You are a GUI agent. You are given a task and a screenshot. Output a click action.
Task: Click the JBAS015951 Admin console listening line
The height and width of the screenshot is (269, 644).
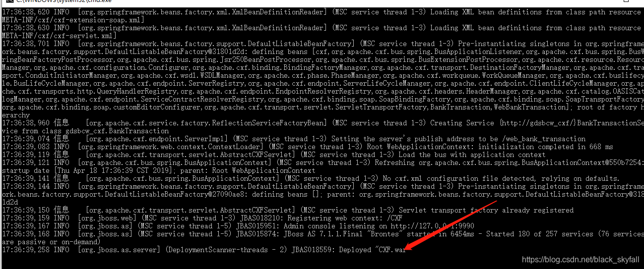point(238,226)
